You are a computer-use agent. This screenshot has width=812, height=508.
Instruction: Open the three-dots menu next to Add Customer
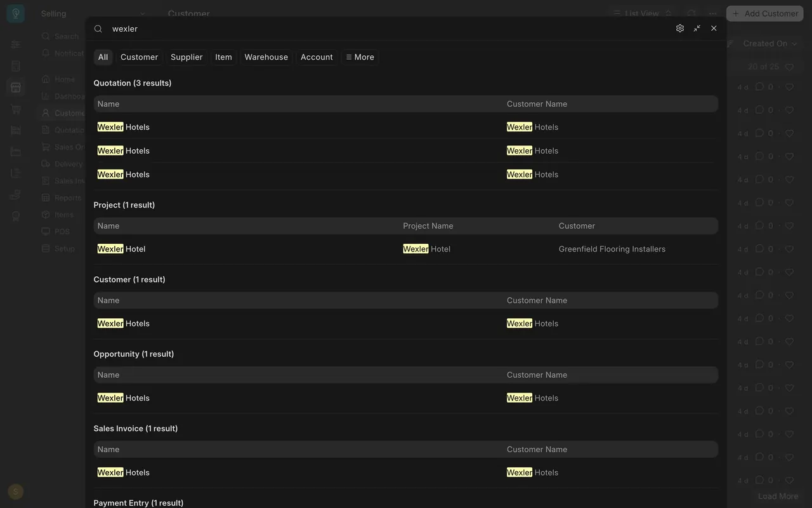(713, 13)
